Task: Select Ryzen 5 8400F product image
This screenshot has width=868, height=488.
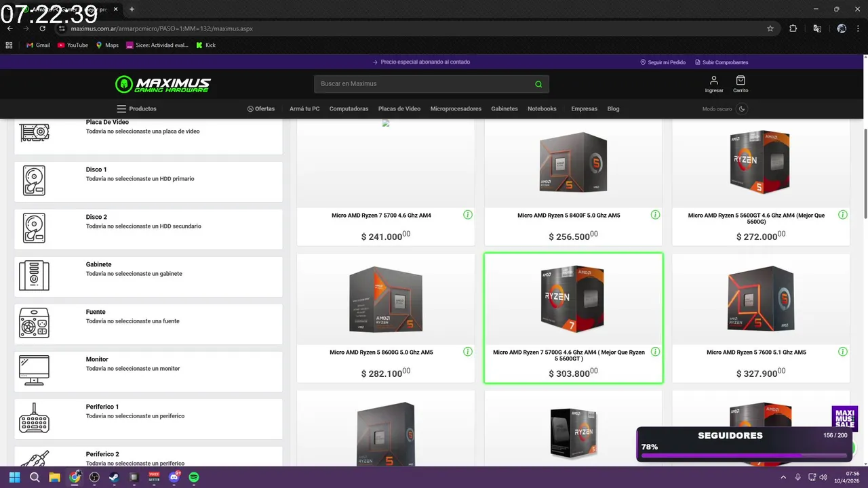Action: pos(573,163)
